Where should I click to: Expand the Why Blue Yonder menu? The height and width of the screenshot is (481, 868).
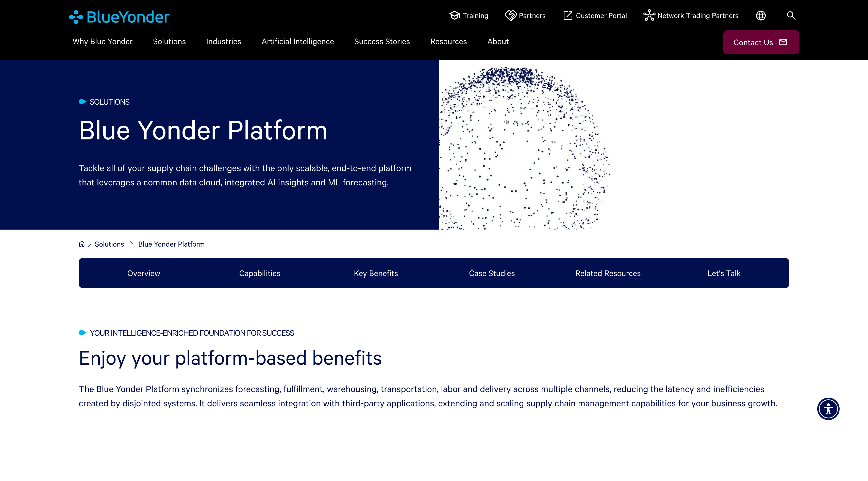tap(103, 41)
